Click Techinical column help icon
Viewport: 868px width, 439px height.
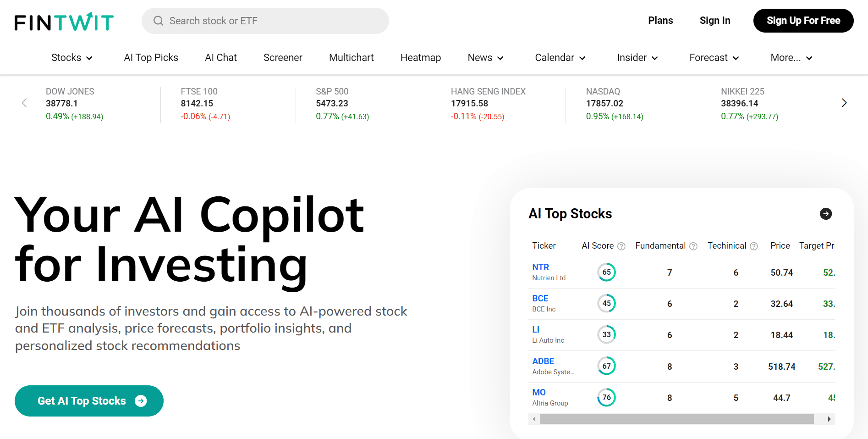tap(754, 246)
